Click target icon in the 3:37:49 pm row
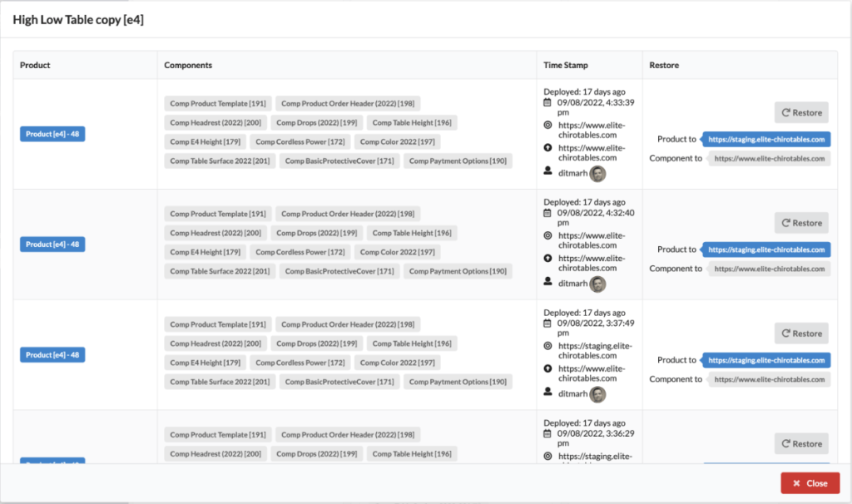 pos(547,346)
